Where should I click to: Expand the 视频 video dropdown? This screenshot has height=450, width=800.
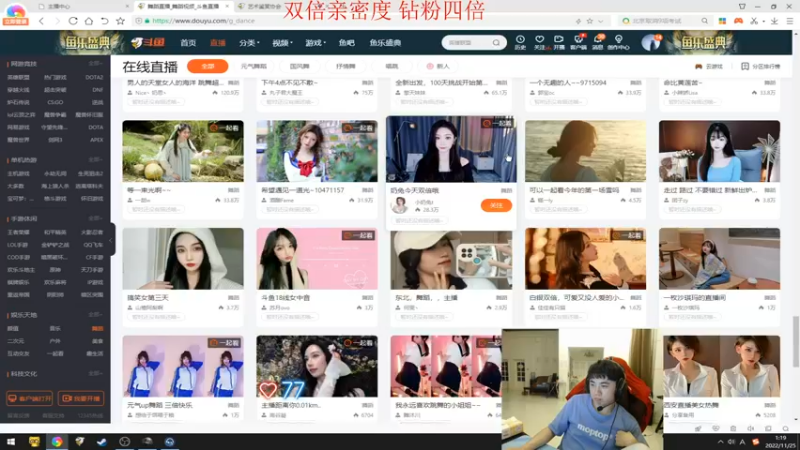pos(282,43)
